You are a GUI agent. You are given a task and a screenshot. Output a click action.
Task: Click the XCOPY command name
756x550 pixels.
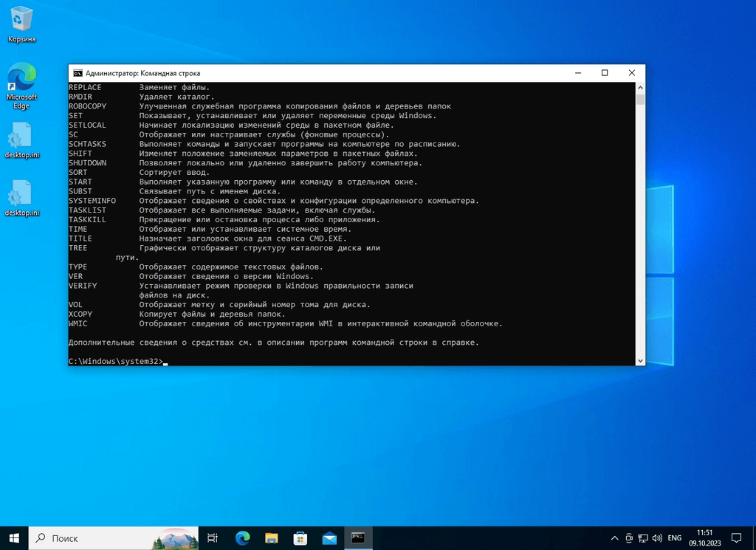(x=80, y=314)
